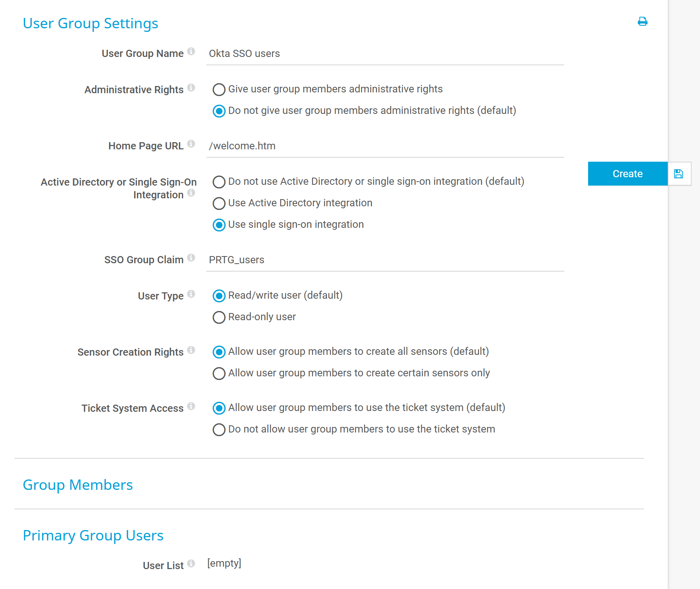Click the Ticket System Access info icon
700x589 pixels.
pyautogui.click(x=191, y=406)
